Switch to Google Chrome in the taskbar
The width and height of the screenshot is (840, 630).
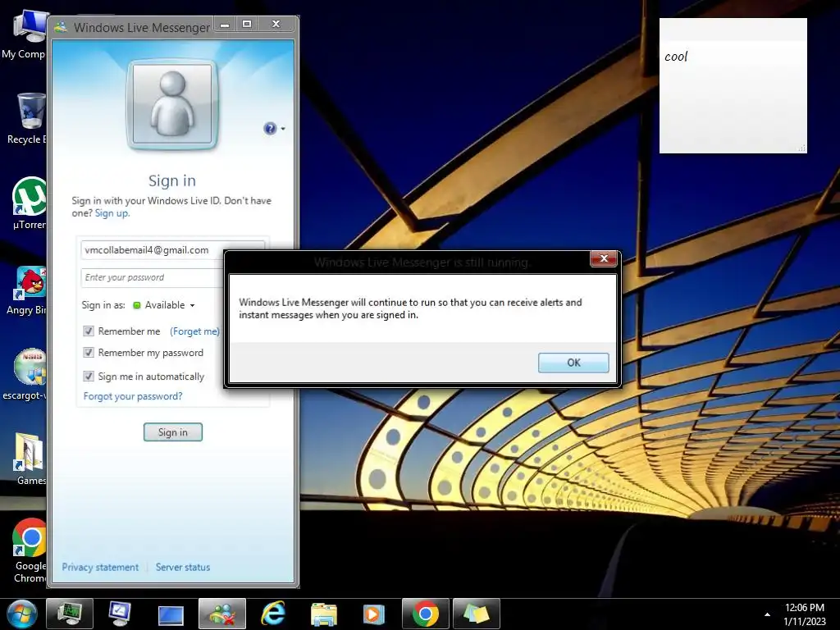[x=426, y=614]
